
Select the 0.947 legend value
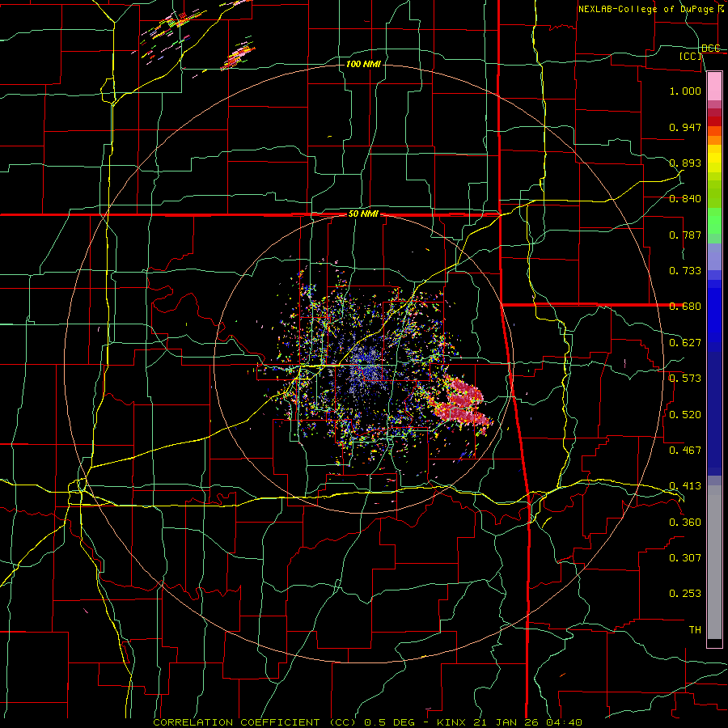pyautogui.click(x=685, y=127)
